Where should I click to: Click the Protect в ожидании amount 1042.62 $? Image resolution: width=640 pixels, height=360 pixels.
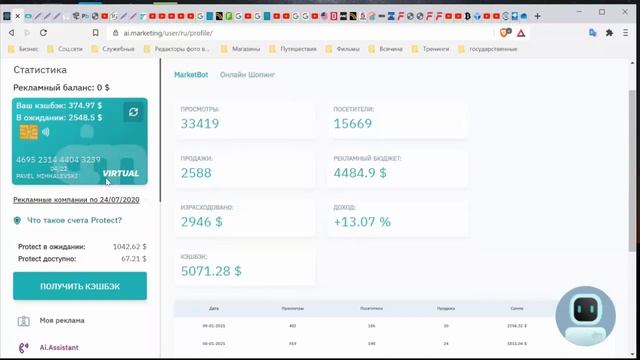pos(130,247)
